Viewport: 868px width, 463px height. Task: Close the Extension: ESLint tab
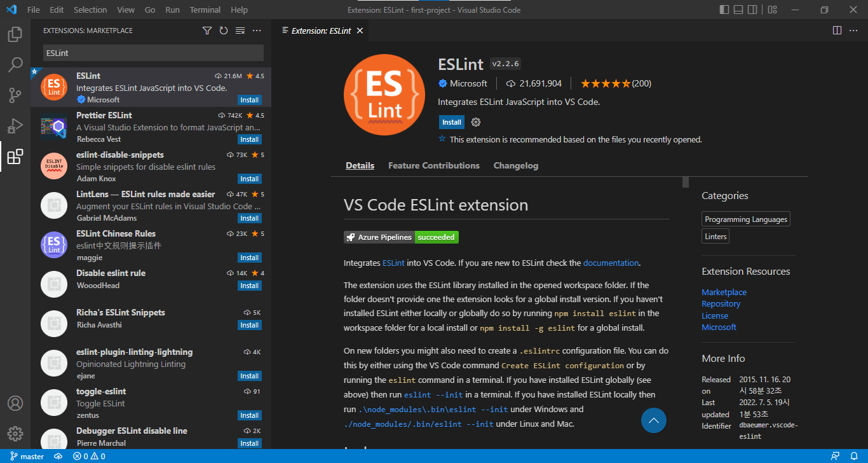click(x=360, y=31)
